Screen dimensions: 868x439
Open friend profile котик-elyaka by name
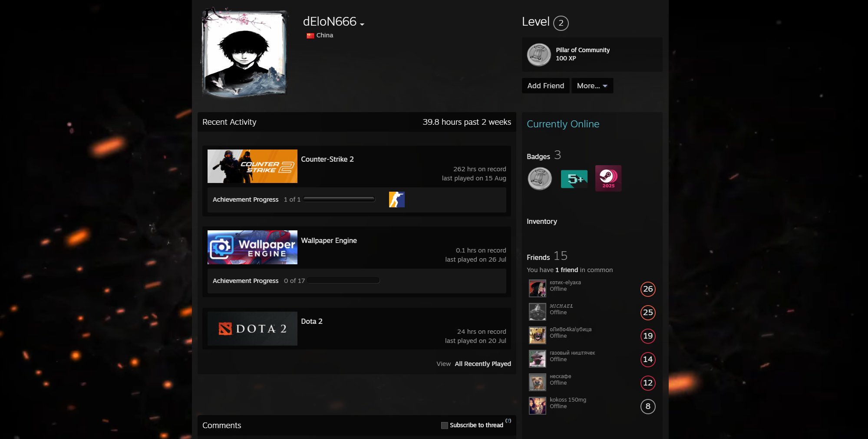pyautogui.click(x=565, y=283)
